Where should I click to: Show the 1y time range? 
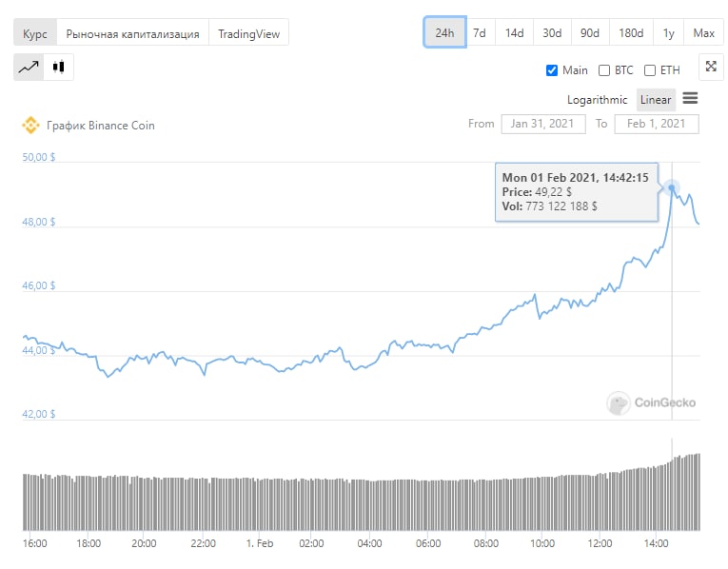point(669,33)
